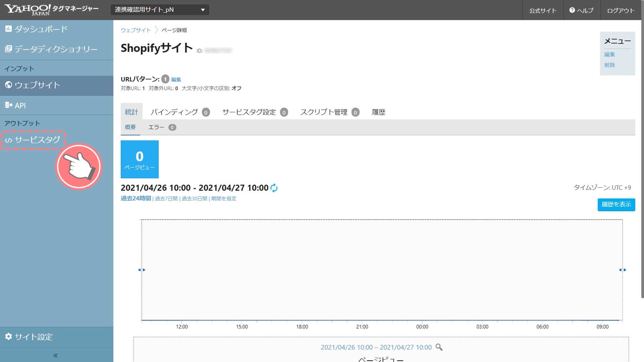Switch to the スクリプト管理 tab

coord(330,112)
